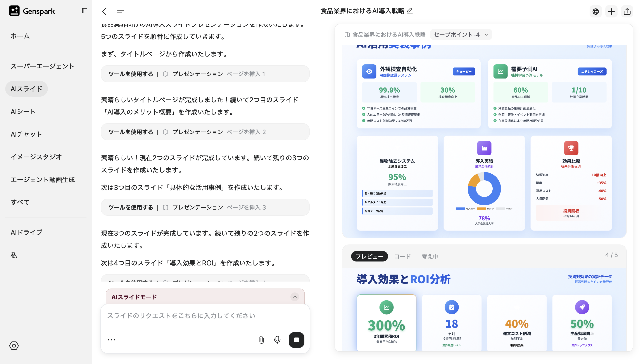
Task: Click the chart icon on 需要予測AI card
Action: [x=500, y=72]
